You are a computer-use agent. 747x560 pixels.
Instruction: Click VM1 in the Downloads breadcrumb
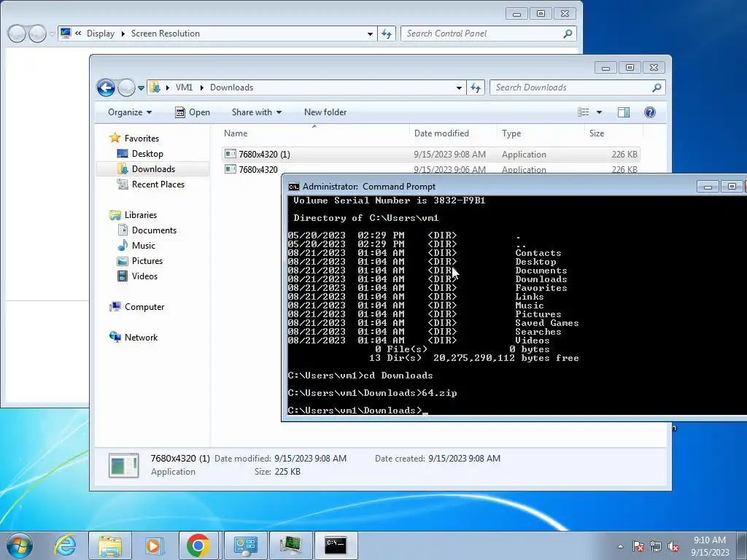tap(184, 87)
